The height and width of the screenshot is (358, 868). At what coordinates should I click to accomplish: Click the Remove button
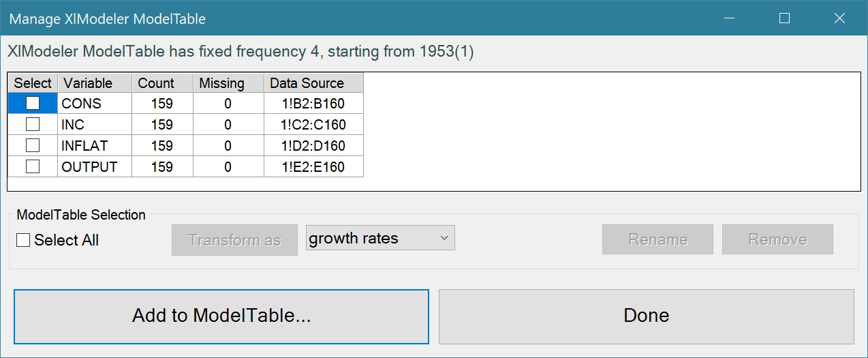pos(777,239)
